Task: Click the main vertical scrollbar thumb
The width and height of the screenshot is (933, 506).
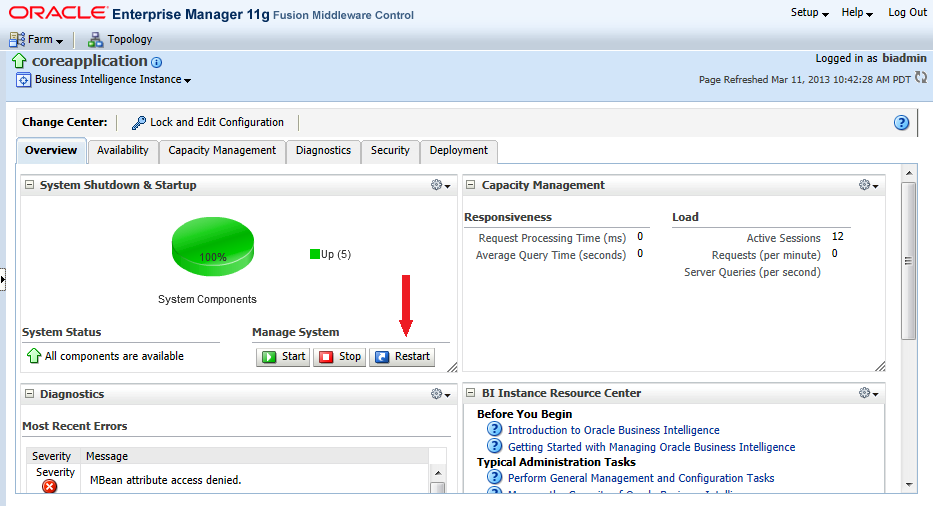Action: coord(909,261)
